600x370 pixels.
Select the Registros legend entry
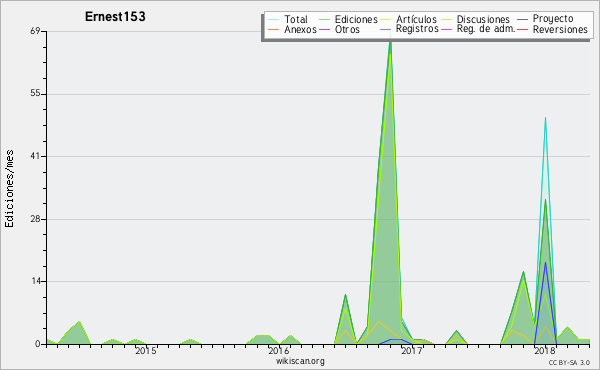pos(409,29)
